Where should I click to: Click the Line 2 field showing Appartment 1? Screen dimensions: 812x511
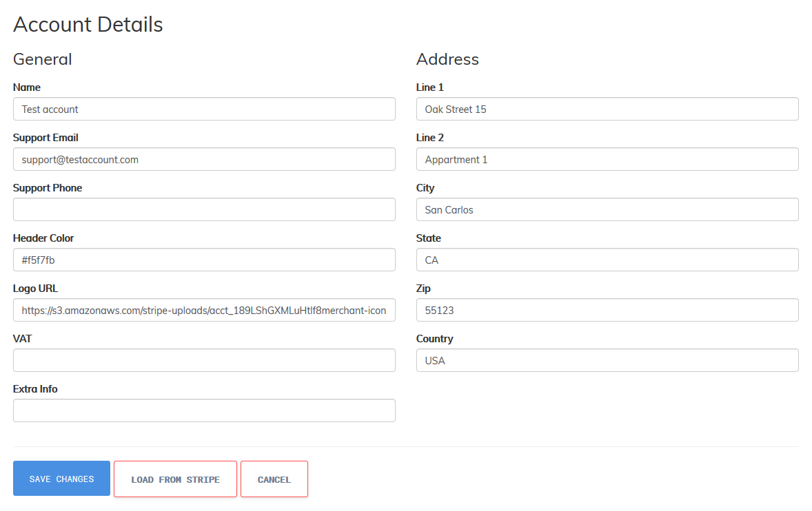[607, 159]
